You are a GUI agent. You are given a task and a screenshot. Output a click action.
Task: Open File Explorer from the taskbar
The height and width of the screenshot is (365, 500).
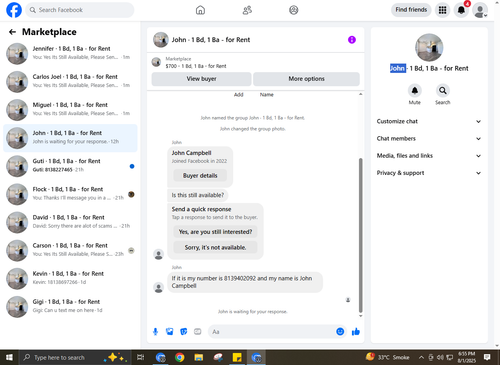(x=199, y=358)
